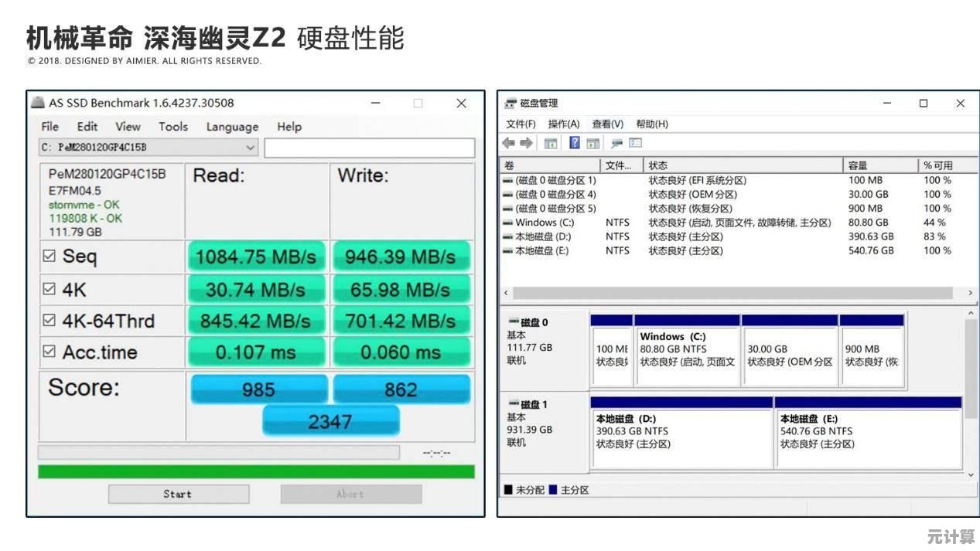Open the drive selection dropdown for C:

pyautogui.click(x=251, y=148)
